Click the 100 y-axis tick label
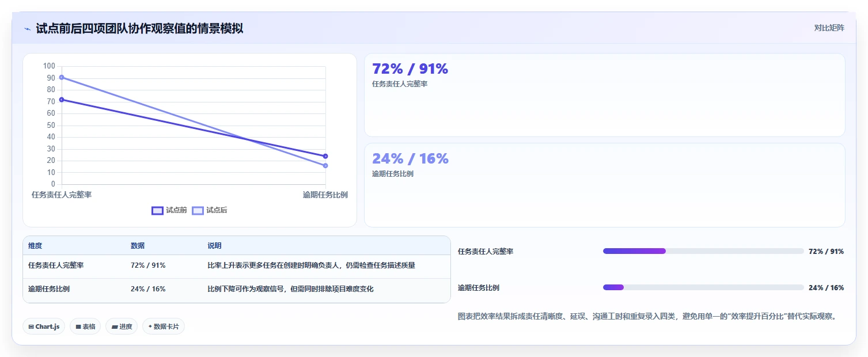 (x=49, y=66)
